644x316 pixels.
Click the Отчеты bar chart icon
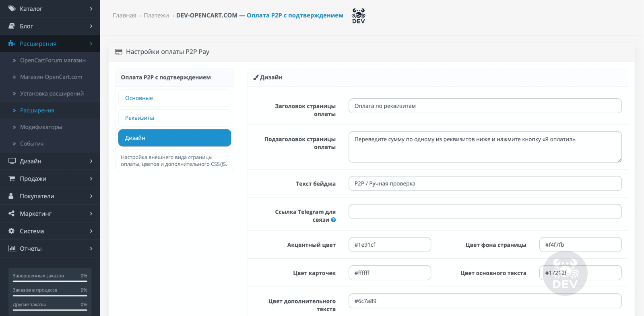pos(12,248)
